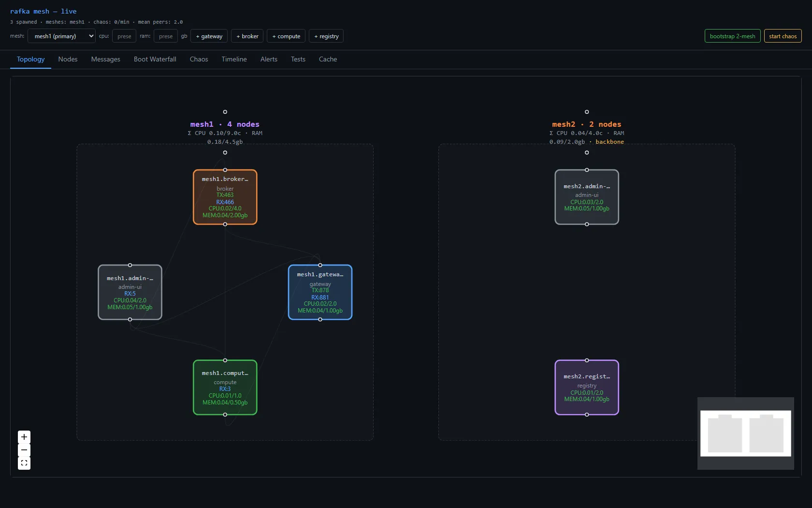
Task: Click the bottom connector handle of mesh2.admin-ui
Action: (x=587, y=224)
